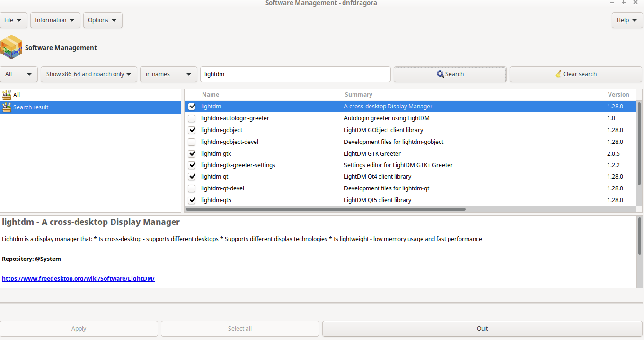The width and height of the screenshot is (644, 340).
Task: Click 'Development files for lightdm-qt' summary
Action: (387, 188)
